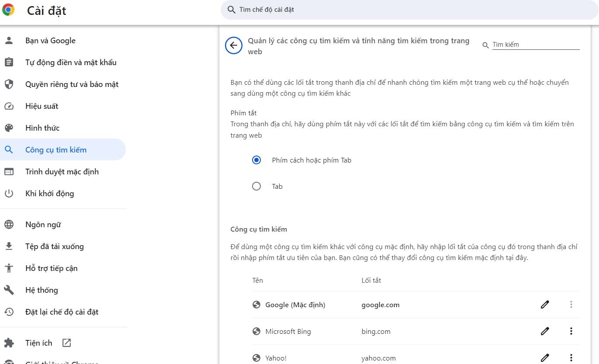
Task: Click the search icon next to Tìm kiếm
Action: [485, 45]
